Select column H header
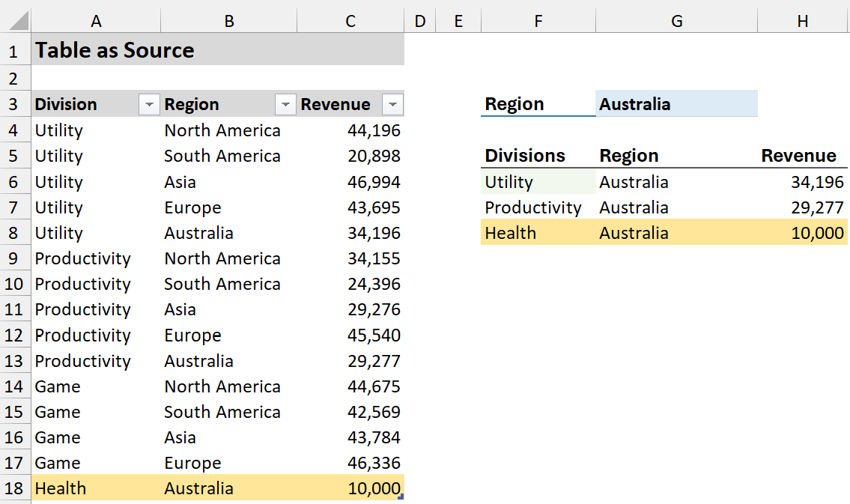 click(803, 22)
